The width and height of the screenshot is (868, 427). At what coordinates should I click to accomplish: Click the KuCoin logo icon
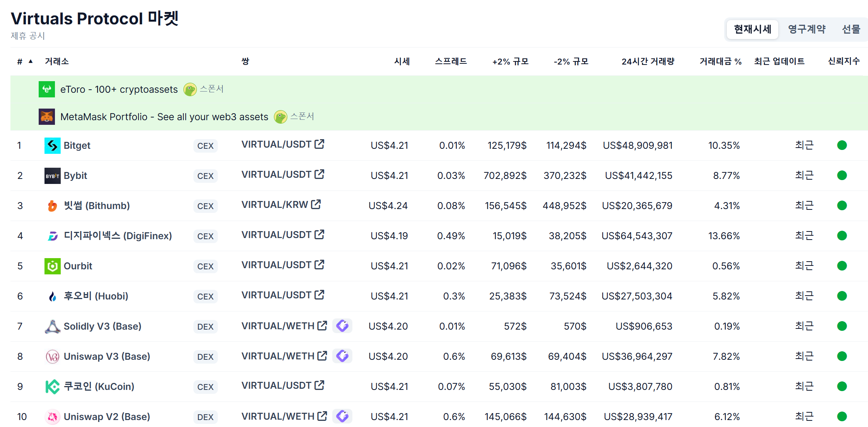[52, 387]
